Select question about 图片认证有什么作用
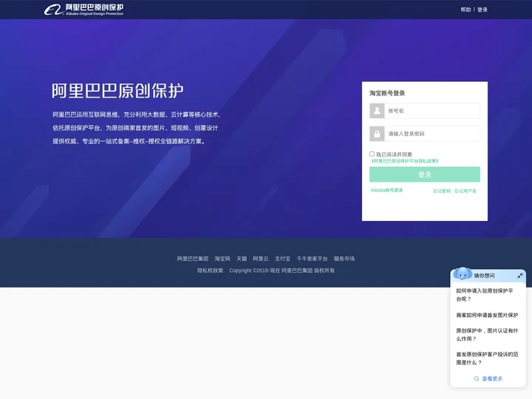The height and width of the screenshot is (399, 532). tap(487, 335)
